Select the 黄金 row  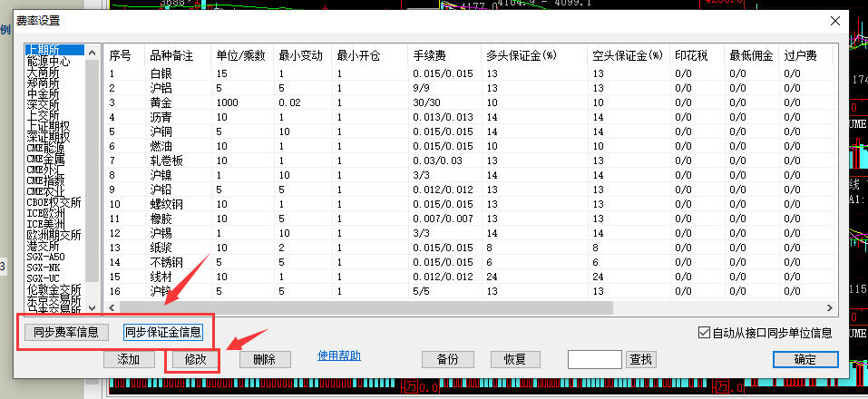[x=470, y=102]
